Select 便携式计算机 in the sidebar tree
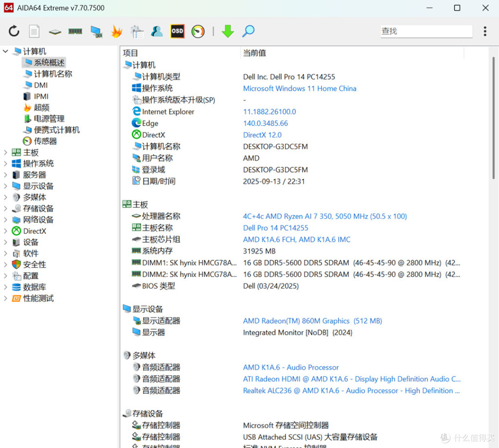The height and width of the screenshot is (448, 499). 52,130
